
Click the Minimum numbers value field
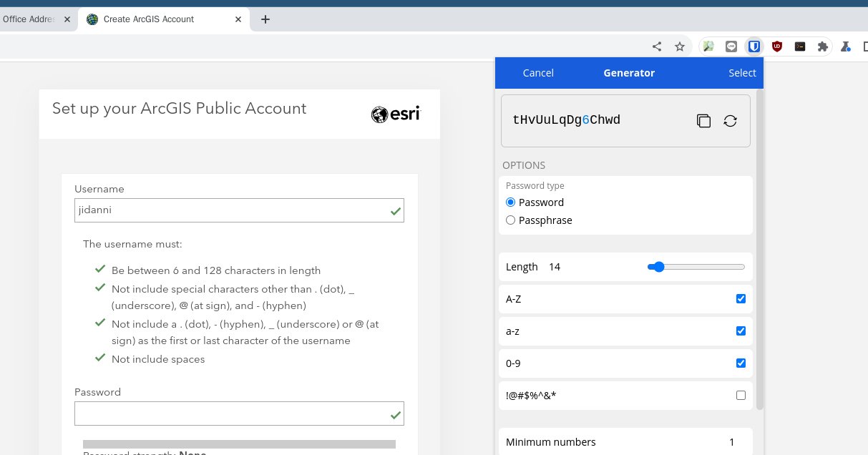click(x=731, y=442)
